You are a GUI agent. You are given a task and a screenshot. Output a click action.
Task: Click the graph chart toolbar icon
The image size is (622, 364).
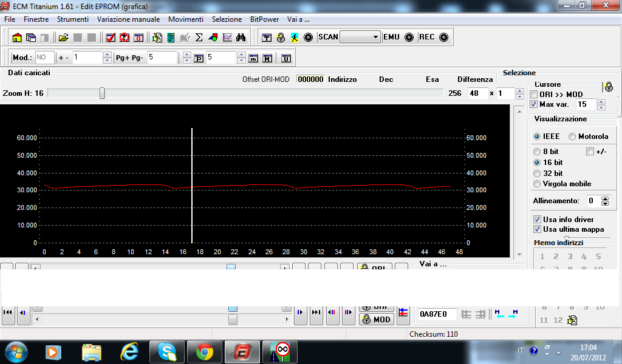click(x=227, y=38)
